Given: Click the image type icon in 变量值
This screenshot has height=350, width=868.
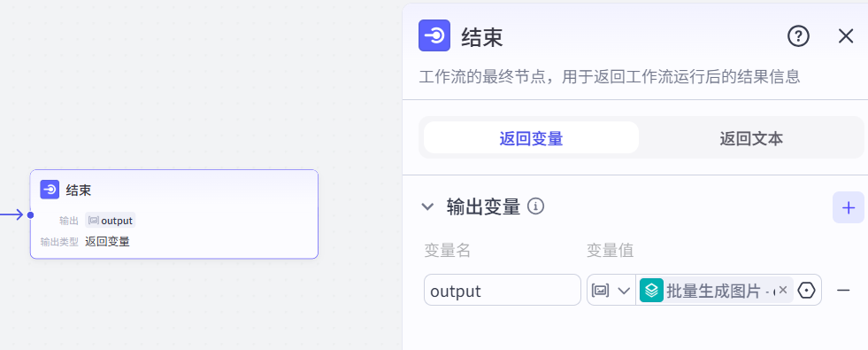Looking at the screenshot, I should click(x=600, y=290).
